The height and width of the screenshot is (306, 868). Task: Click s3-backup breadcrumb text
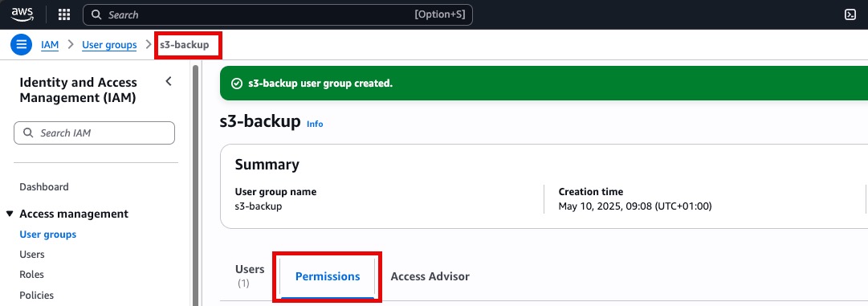(x=185, y=45)
